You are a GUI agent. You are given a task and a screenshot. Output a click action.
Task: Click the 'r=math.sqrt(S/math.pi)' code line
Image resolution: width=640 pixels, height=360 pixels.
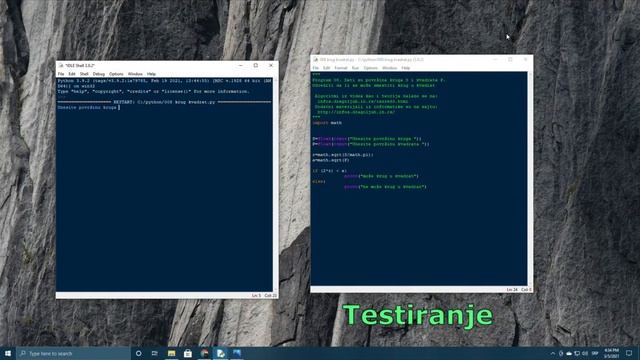coord(343,155)
